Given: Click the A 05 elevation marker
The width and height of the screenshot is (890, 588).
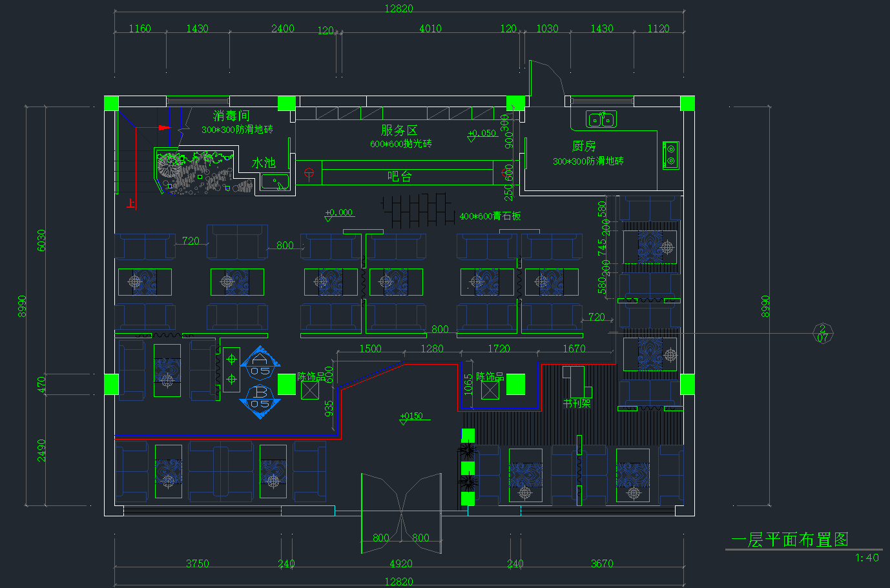Looking at the screenshot, I should click(260, 365).
